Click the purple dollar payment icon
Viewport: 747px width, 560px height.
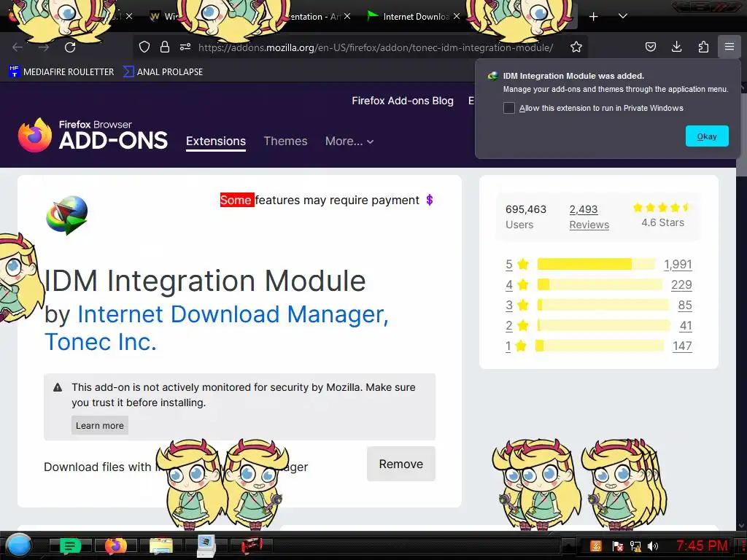429,200
